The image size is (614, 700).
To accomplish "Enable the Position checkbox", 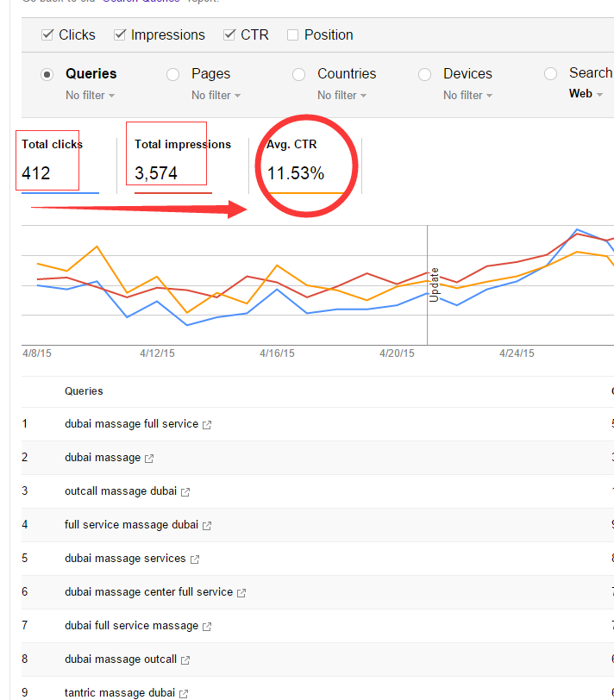I will [x=292, y=34].
